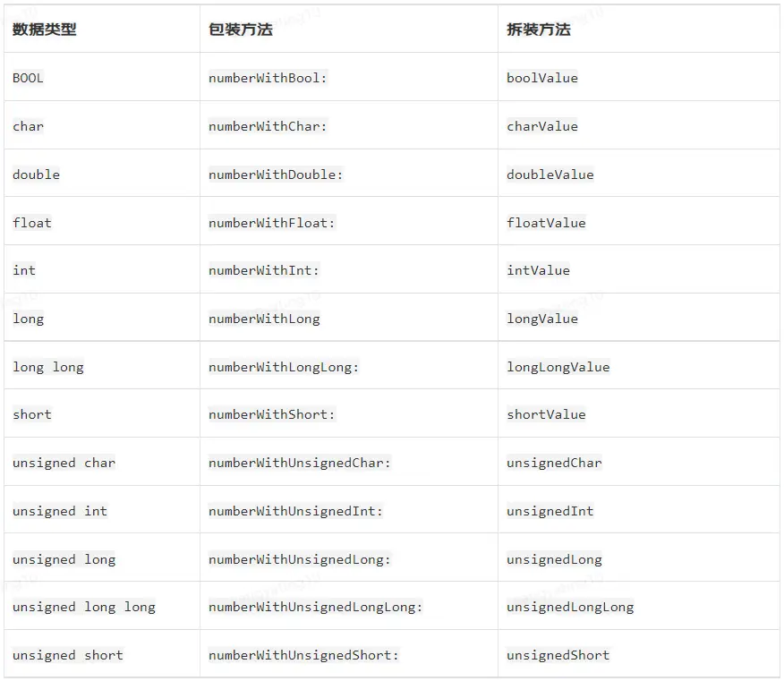Select the BOOL data type cell
This screenshot has height=681, width=784.
(x=28, y=78)
